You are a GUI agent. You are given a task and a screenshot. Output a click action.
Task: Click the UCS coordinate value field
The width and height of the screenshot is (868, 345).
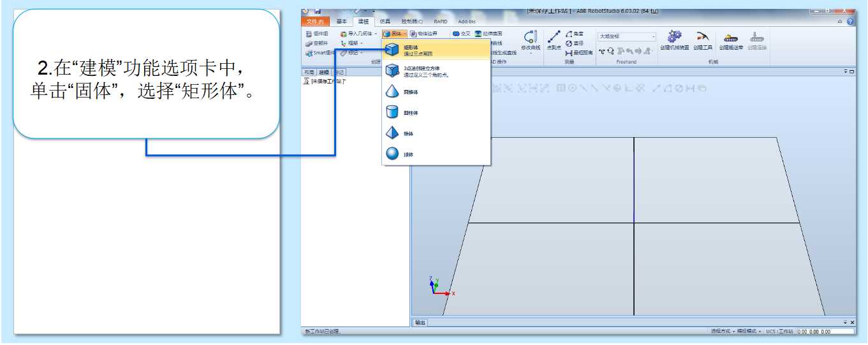coord(825,332)
